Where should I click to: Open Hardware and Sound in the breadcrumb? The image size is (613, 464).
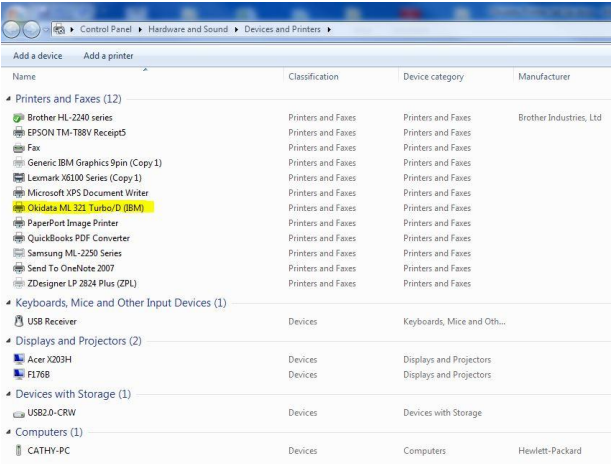tap(188, 29)
